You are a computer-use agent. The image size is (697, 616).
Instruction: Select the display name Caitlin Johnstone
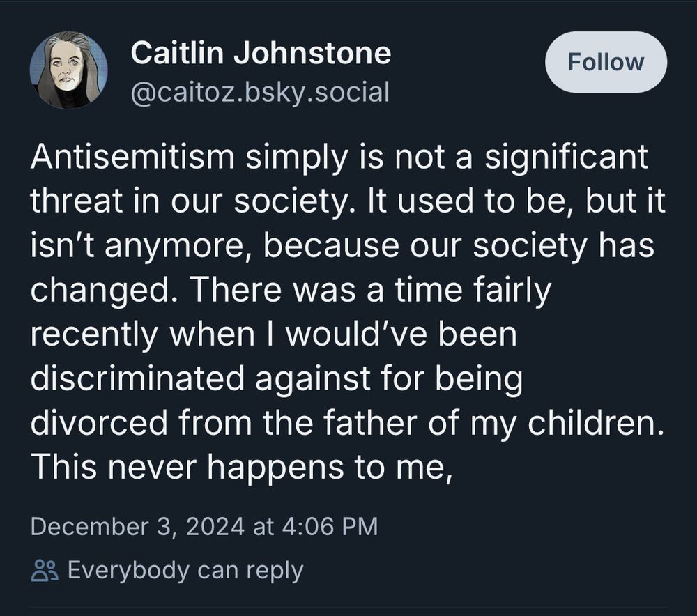(263, 51)
